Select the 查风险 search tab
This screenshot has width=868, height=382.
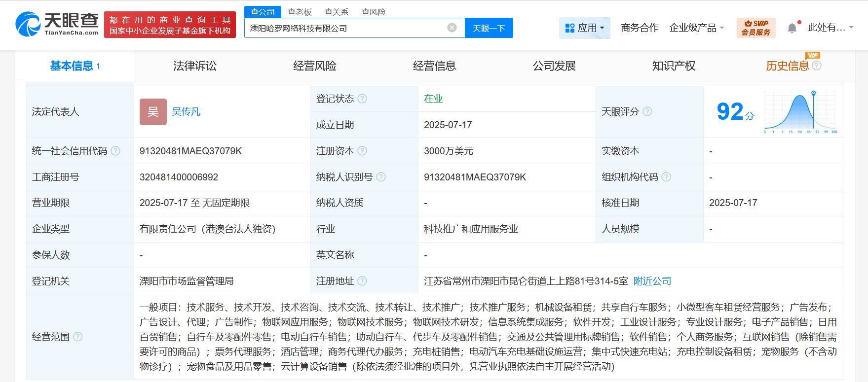(x=374, y=12)
